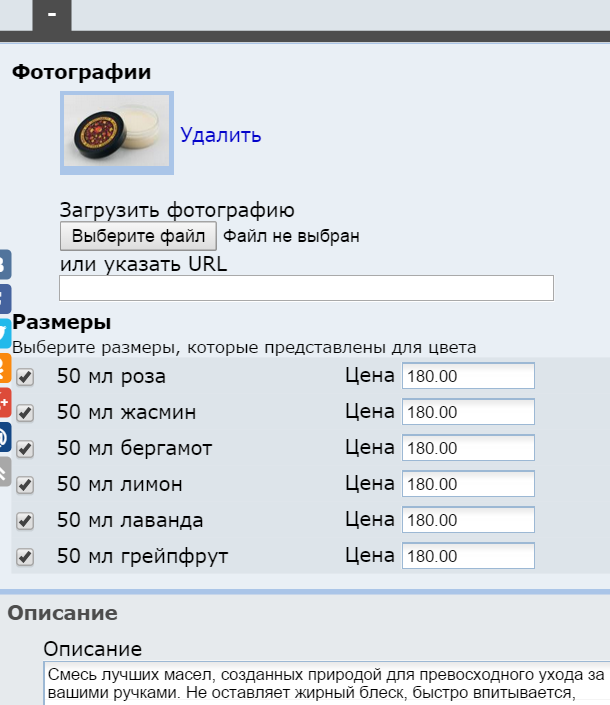This screenshot has width=610, height=705.
Task: Share via the Mail.ru @ icon
Action: pyautogui.click(x=5, y=437)
